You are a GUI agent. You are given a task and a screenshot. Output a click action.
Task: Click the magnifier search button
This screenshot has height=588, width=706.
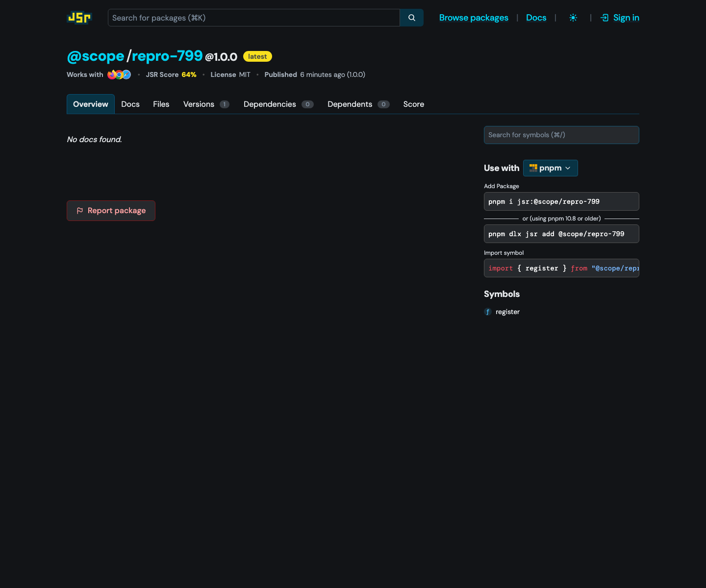tap(412, 18)
